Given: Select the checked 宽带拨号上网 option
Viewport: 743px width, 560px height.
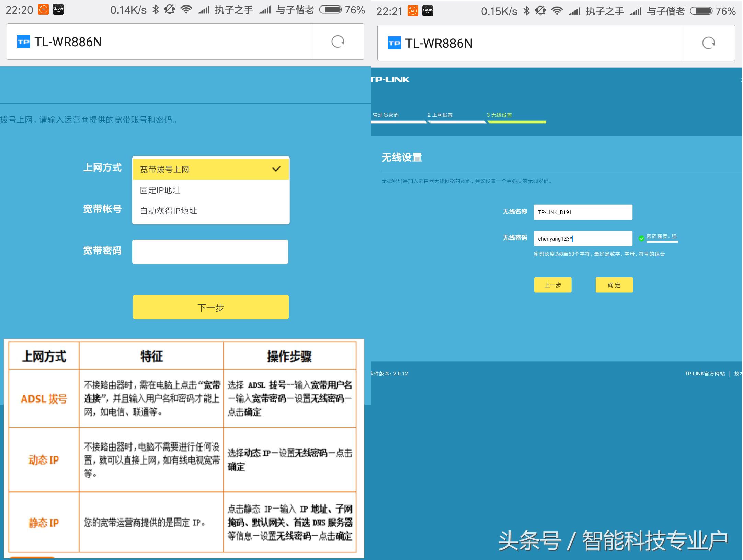Looking at the screenshot, I should tap(210, 169).
